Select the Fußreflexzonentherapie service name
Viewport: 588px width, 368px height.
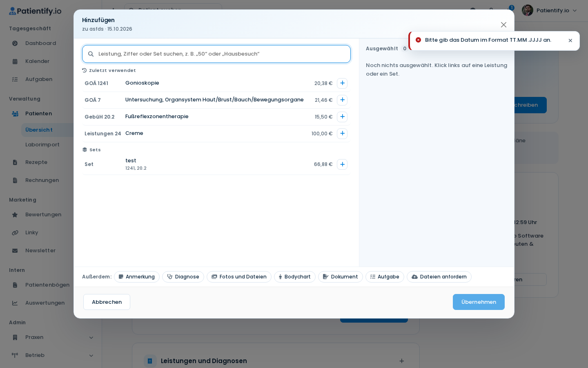pyautogui.click(x=157, y=117)
